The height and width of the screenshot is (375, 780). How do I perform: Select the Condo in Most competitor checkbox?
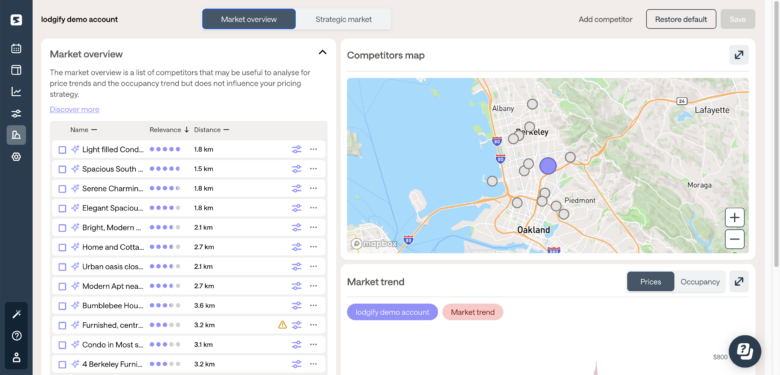tap(62, 345)
